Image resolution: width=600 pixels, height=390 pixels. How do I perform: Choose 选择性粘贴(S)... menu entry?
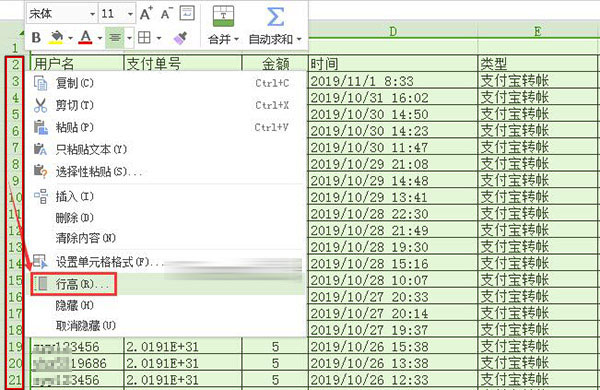(166, 171)
